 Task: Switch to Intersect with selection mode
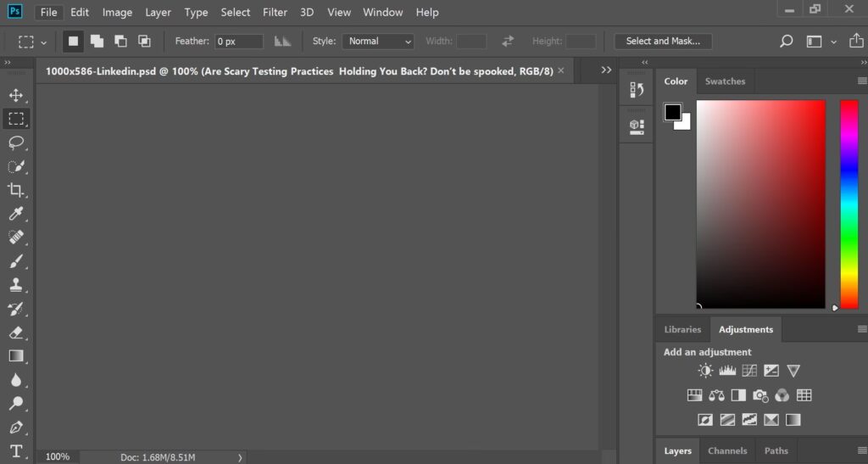tap(144, 41)
